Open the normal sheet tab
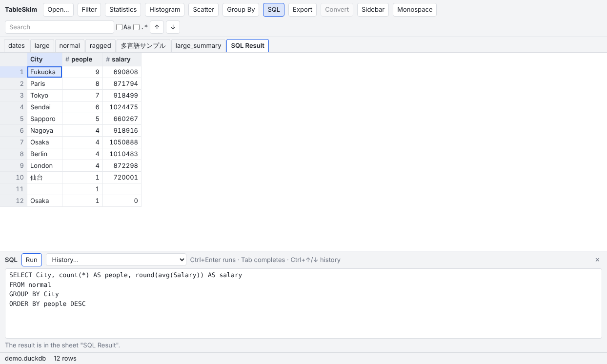 69,45
